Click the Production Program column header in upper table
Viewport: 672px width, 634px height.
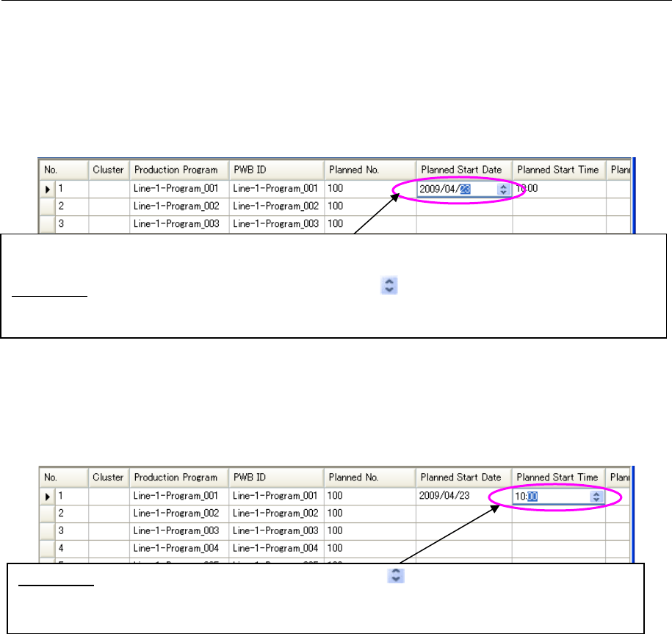(179, 170)
